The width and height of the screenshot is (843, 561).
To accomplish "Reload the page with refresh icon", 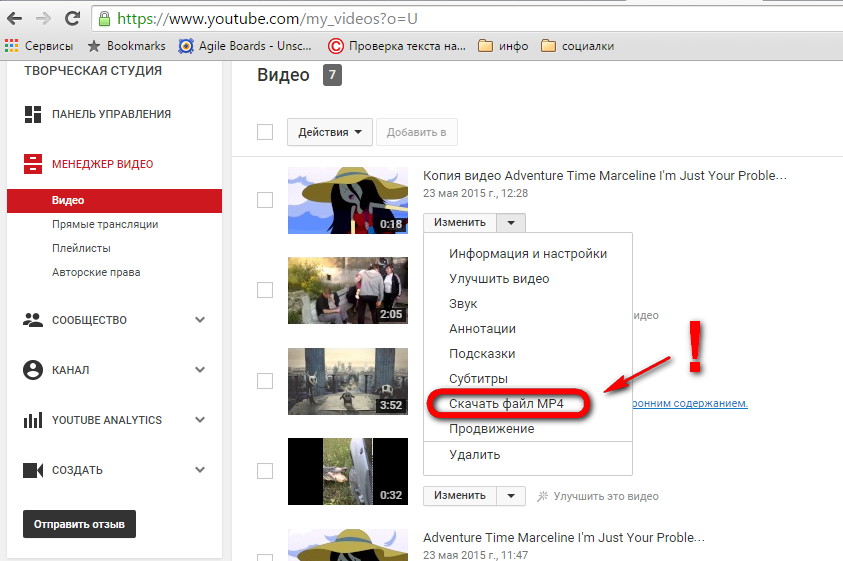I will point(72,19).
